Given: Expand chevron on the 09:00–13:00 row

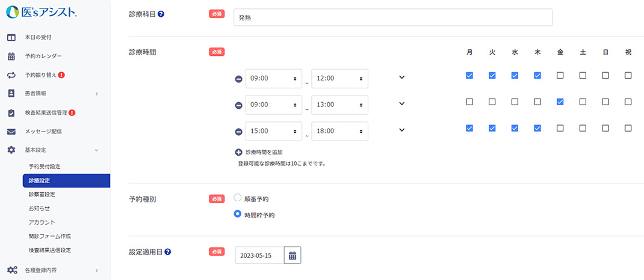Looking at the screenshot, I should click(402, 103).
